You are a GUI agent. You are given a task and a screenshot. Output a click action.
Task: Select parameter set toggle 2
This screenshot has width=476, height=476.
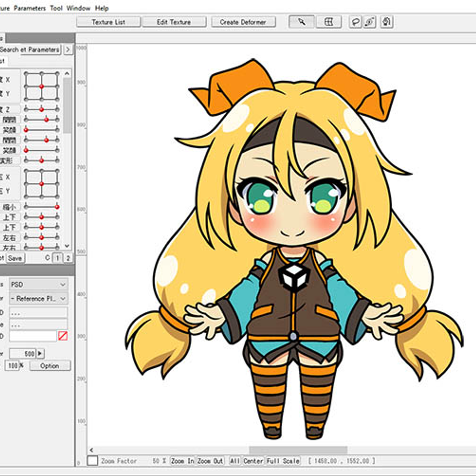(x=68, y=258)
